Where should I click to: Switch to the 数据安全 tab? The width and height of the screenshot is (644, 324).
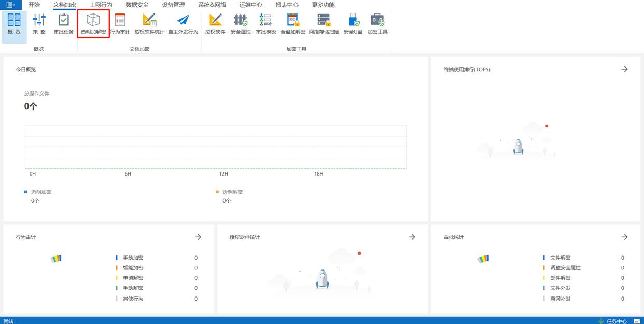pos(137,5)
